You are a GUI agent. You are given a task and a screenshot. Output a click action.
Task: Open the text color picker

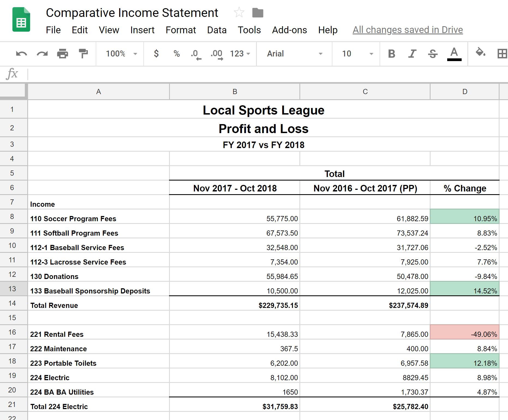tap(454, 54)
